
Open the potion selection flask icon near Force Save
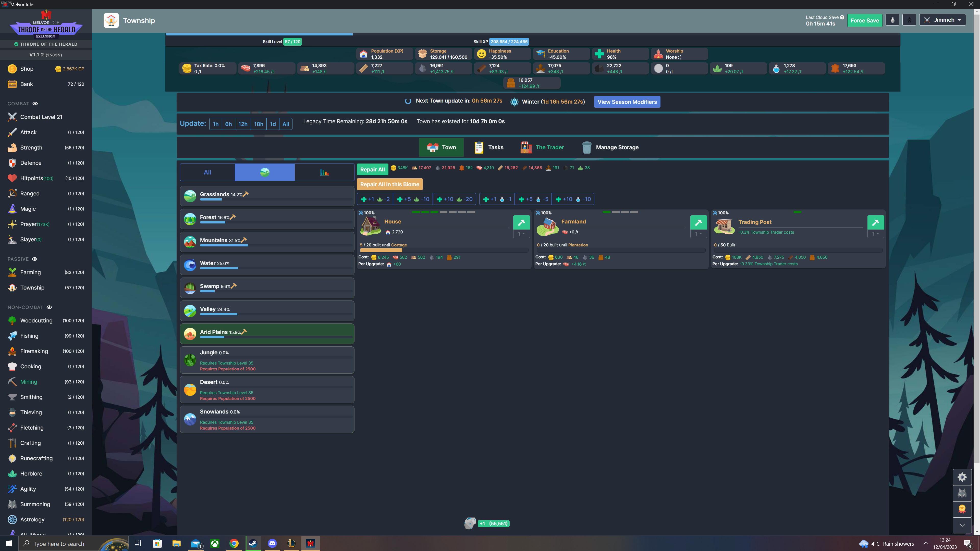892,19
